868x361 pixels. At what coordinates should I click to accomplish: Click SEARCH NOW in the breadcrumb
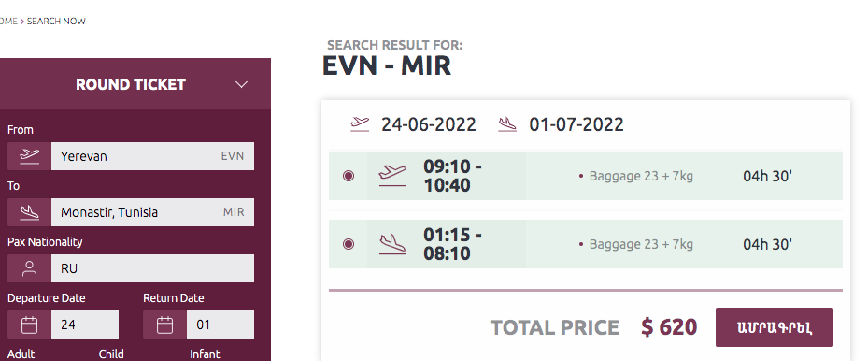56,21
